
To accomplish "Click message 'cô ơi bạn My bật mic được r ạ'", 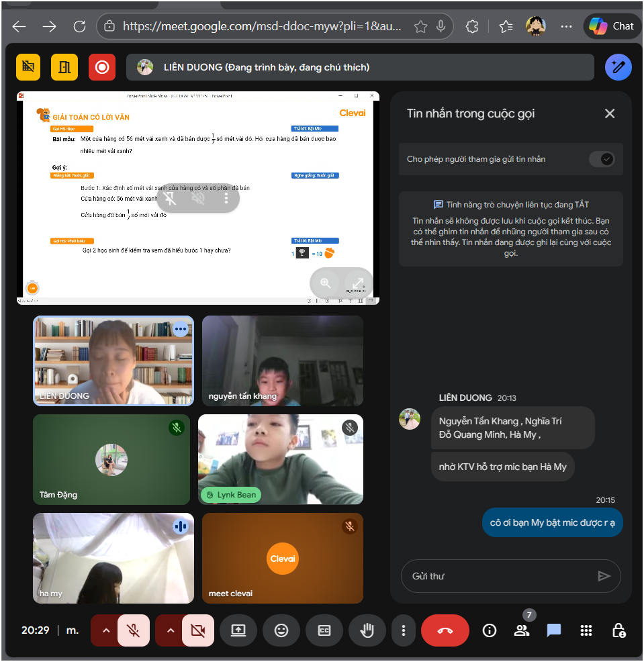I will point(553,522).
